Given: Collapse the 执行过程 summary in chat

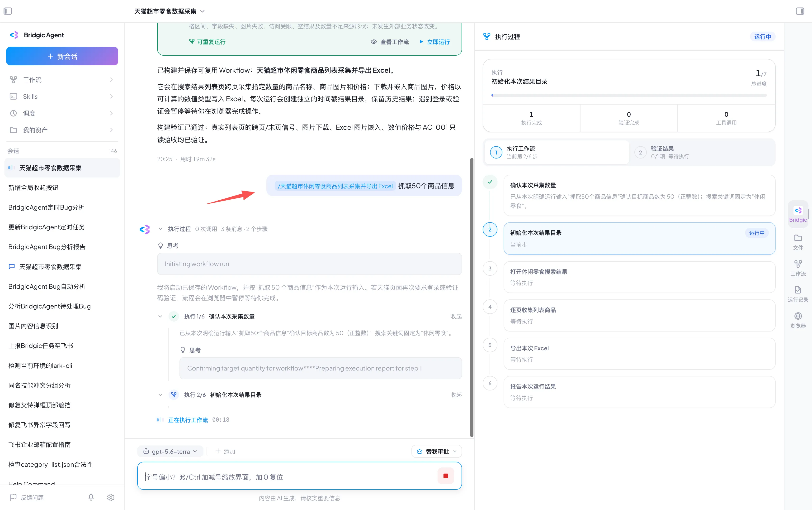Looking at the screenshot, I should 160,229.
